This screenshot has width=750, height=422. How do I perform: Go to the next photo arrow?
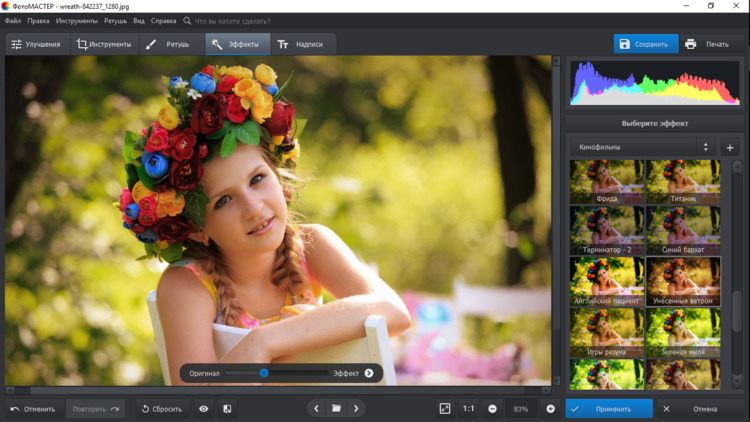point(356,409)
